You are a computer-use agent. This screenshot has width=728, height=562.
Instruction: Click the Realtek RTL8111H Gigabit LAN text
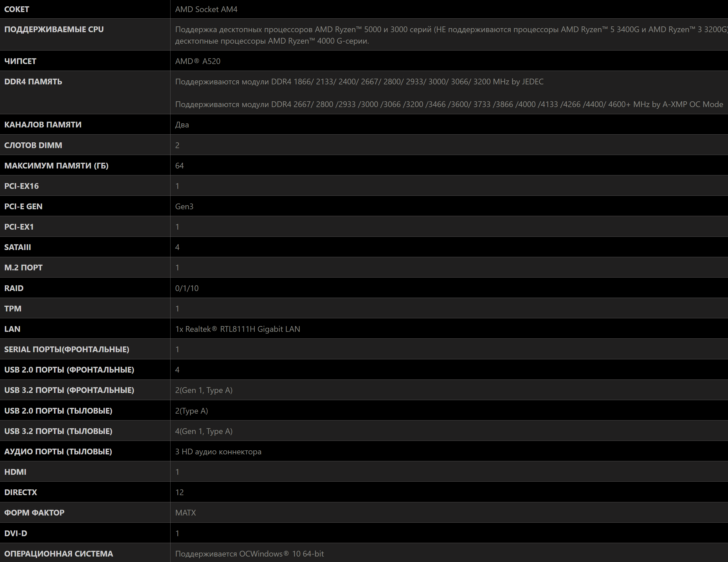tap(237, 329)
